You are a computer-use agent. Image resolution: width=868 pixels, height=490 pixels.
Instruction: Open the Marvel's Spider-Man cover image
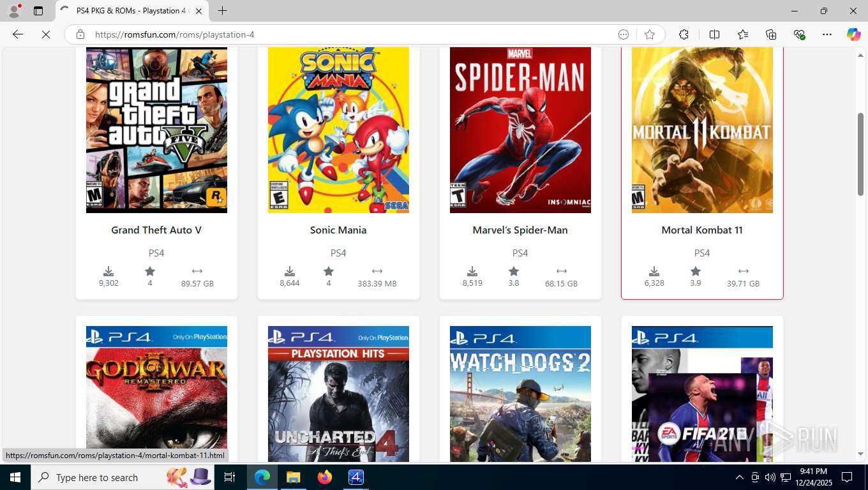520,130
